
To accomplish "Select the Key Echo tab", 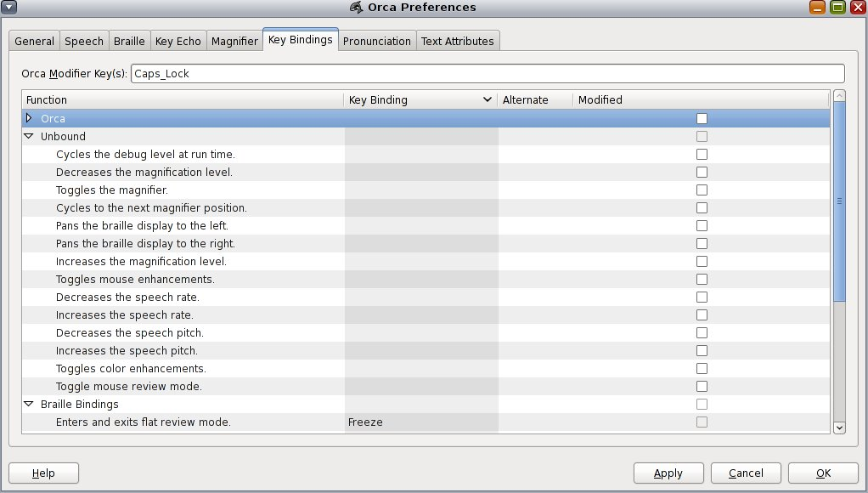I will click(x=178, y=41).
